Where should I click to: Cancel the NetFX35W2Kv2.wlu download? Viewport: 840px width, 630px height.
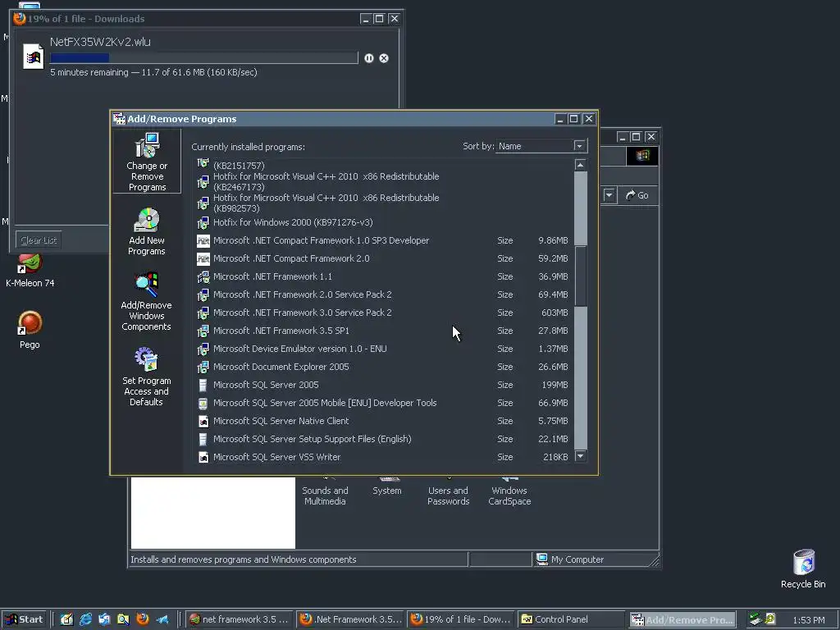tap(384, 58)
